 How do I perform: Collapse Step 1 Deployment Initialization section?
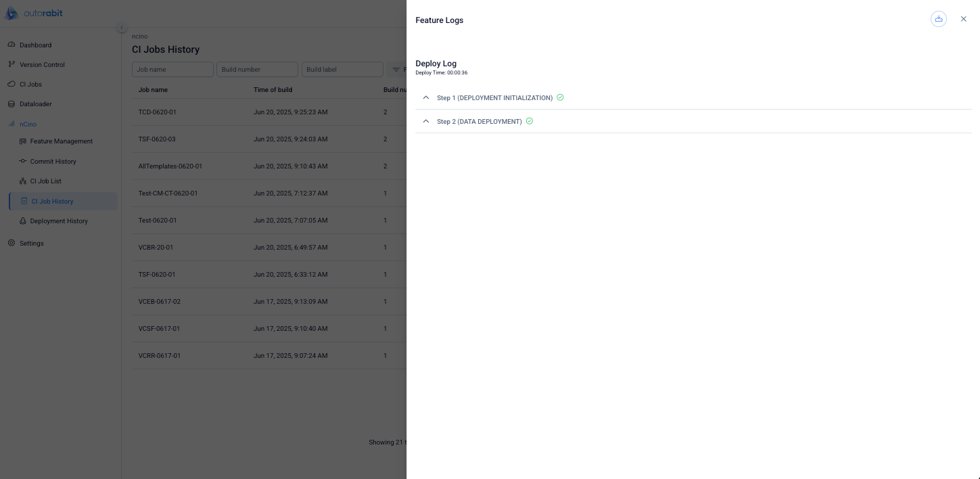(425, 98)
